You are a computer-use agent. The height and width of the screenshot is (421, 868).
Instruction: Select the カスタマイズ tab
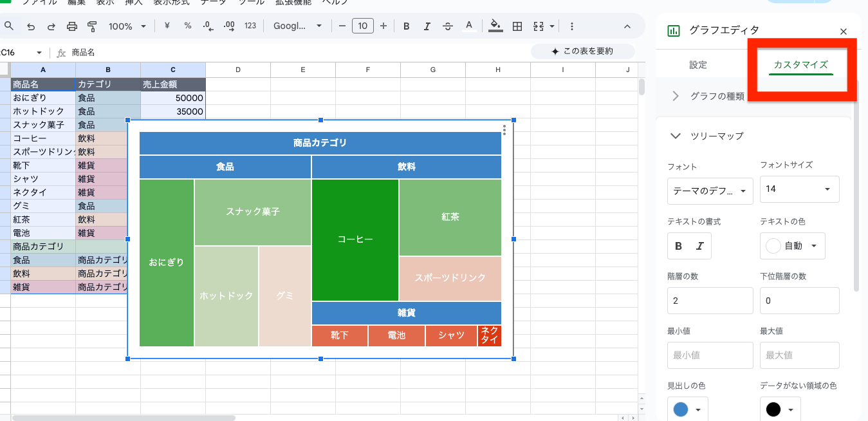(x=800, y=65)
